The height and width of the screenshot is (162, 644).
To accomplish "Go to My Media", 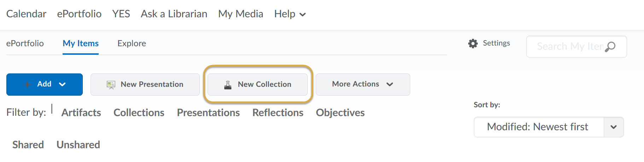I will click(241, 14).
